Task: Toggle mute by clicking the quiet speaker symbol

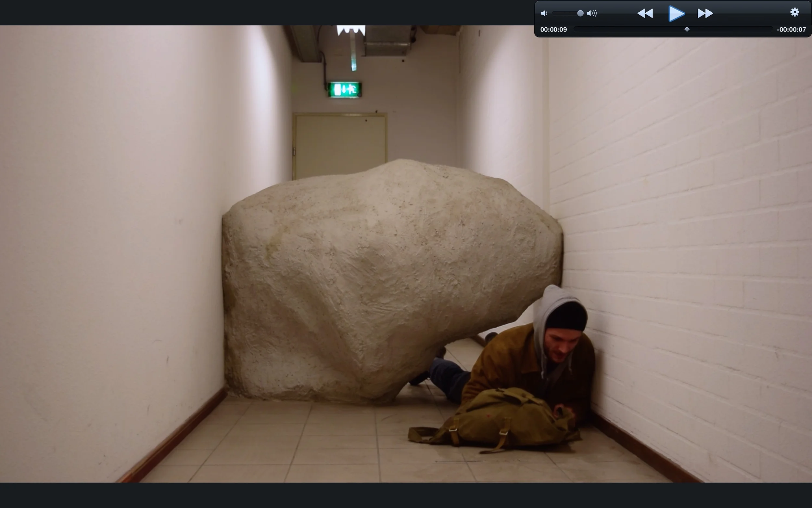Action: (544, 13)
